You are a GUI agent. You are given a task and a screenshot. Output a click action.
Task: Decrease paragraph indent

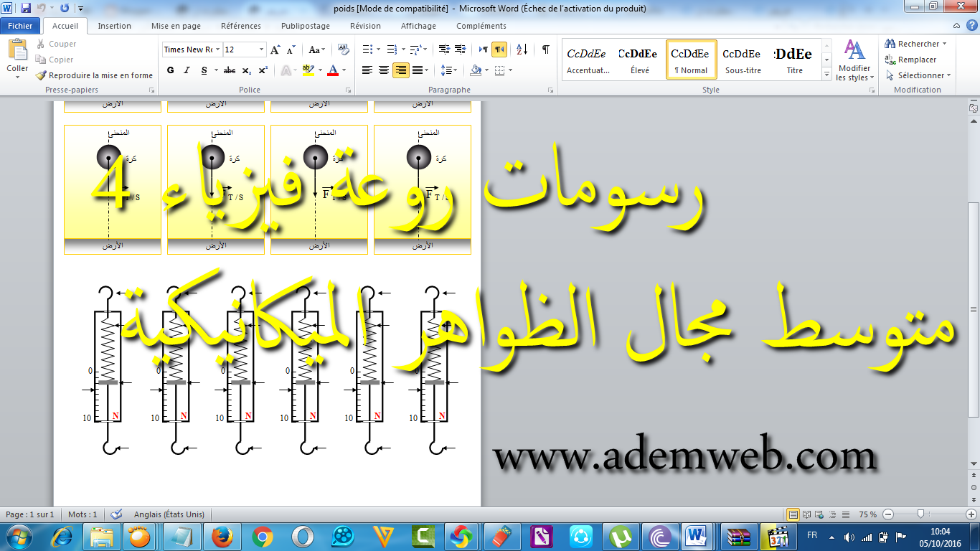point(443,50)
